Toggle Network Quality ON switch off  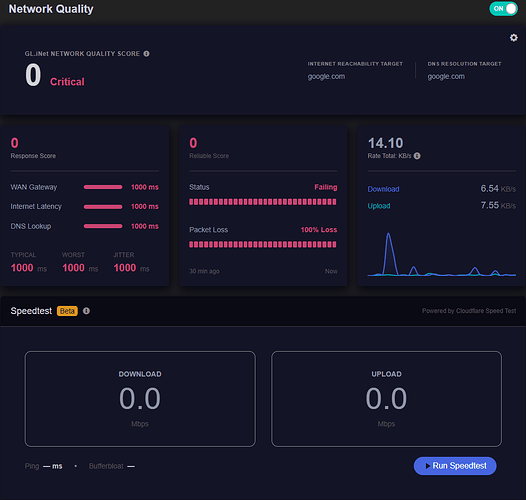(503, 9)
